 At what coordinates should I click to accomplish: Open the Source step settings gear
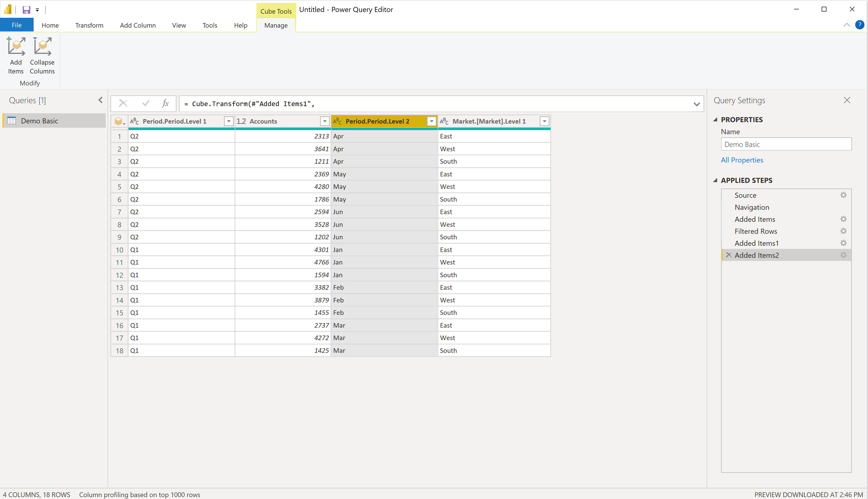843,195
